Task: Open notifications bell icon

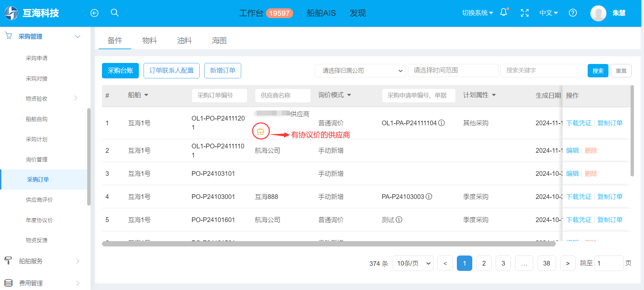Action: coord(504,12)
